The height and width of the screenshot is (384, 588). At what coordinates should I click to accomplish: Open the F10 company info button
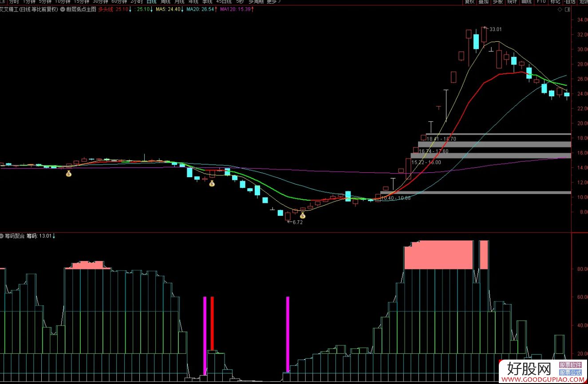coord(541,2)
